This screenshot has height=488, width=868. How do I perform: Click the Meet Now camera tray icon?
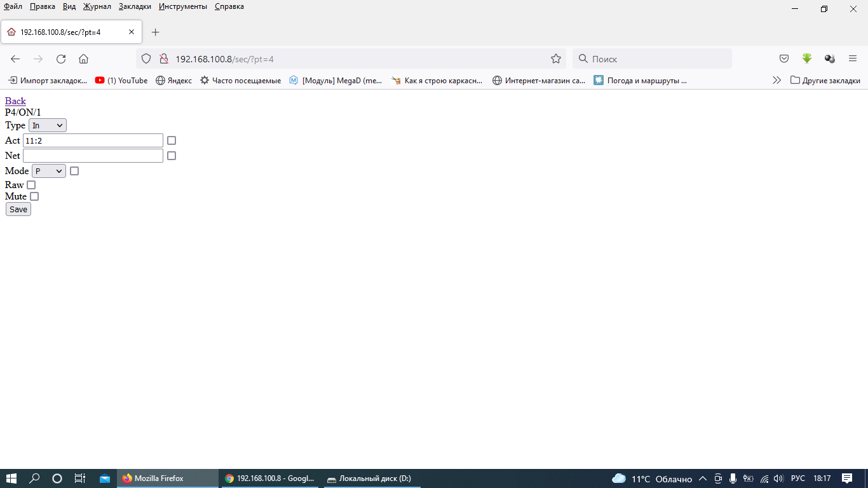[x=718, y=478]
